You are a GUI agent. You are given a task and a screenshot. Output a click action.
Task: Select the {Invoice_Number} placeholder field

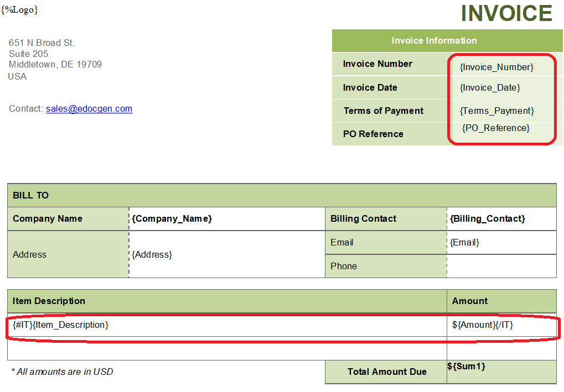click(x=496, y=67)
